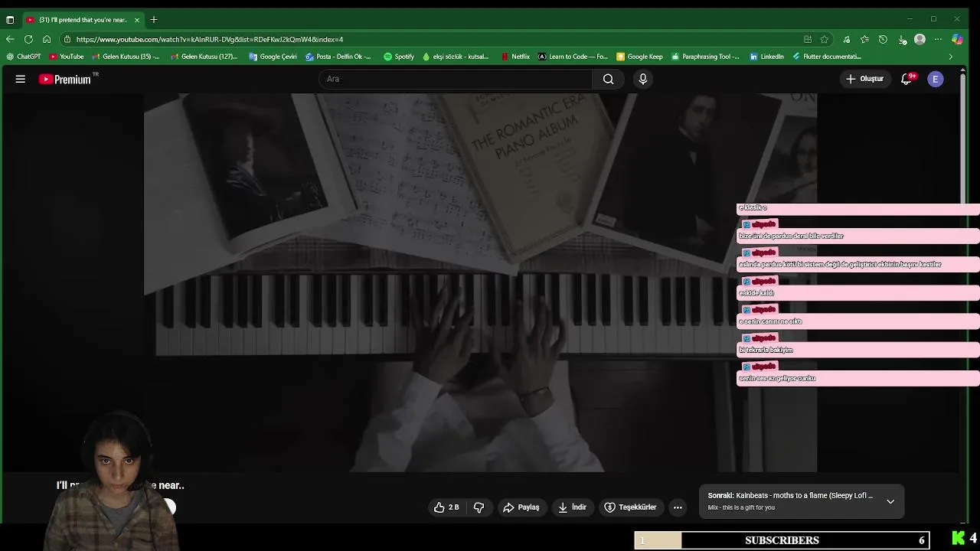The image size is (980, 551).
Task: Click the YouTube "Ara" search field
Action: (x=456, y=79)
